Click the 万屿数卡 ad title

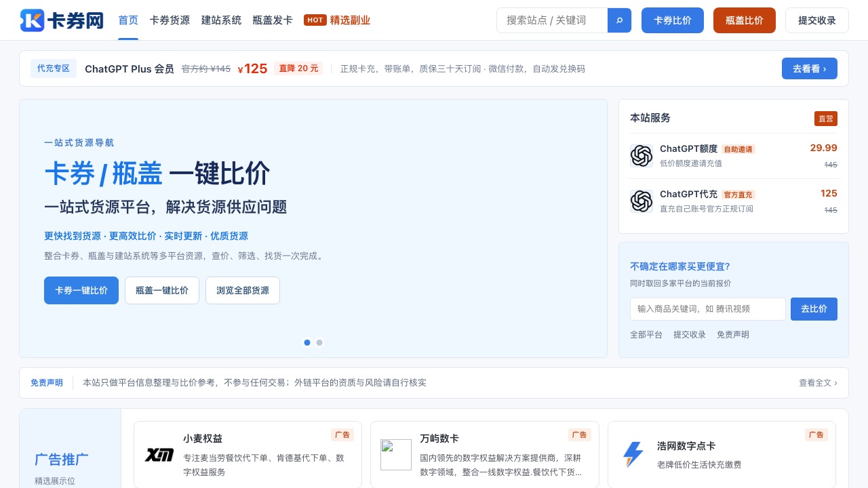coord(439,439)
